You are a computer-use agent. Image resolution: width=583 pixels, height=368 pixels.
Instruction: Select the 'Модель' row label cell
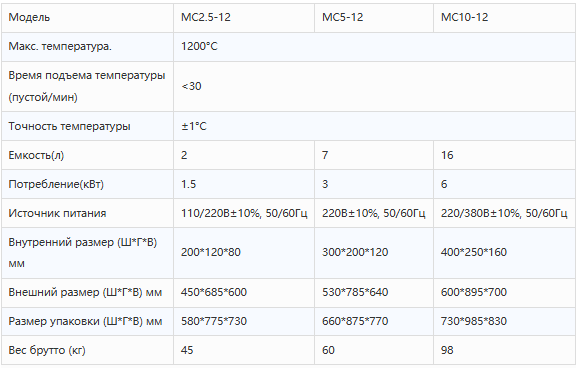point(87,17)
